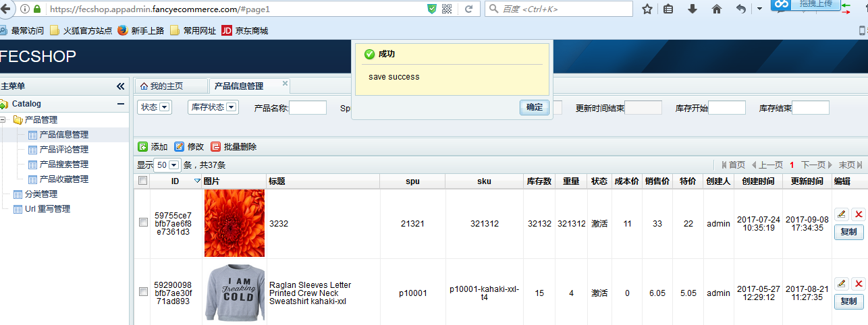Click the red delete X for product 3232
The image size is (868, 325).
point(859,214)
